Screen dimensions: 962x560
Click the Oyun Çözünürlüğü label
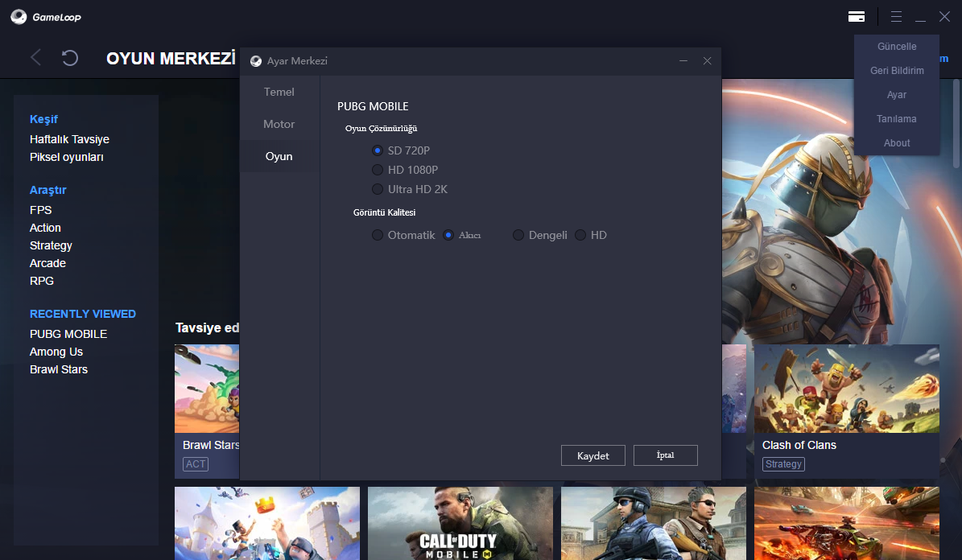[x=381, y=128]
